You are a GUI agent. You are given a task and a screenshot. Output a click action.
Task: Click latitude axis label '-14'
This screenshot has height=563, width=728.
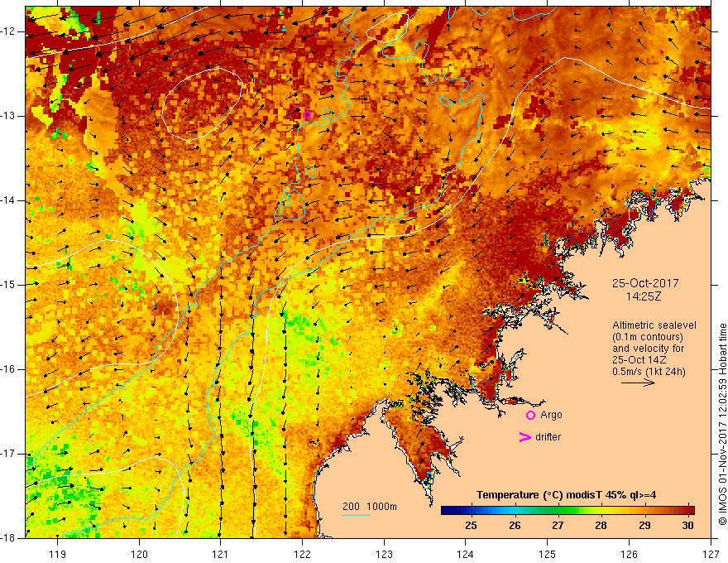pos(9,200)
